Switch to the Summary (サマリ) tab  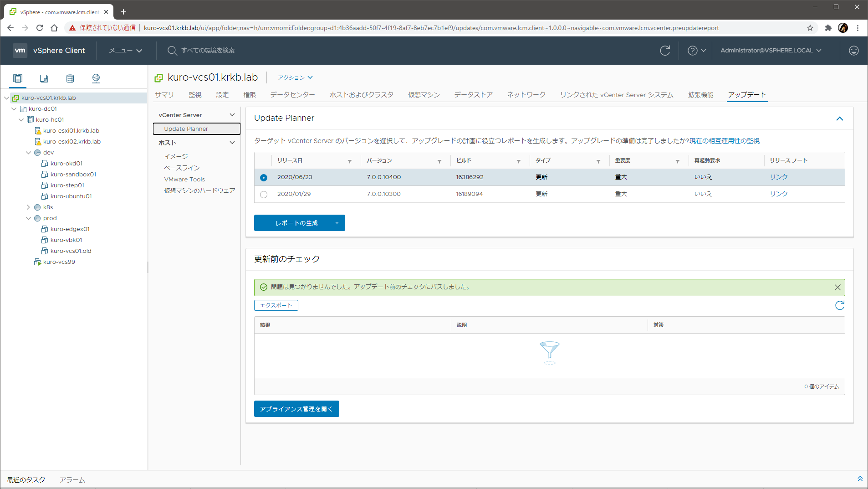click(164, 95)
